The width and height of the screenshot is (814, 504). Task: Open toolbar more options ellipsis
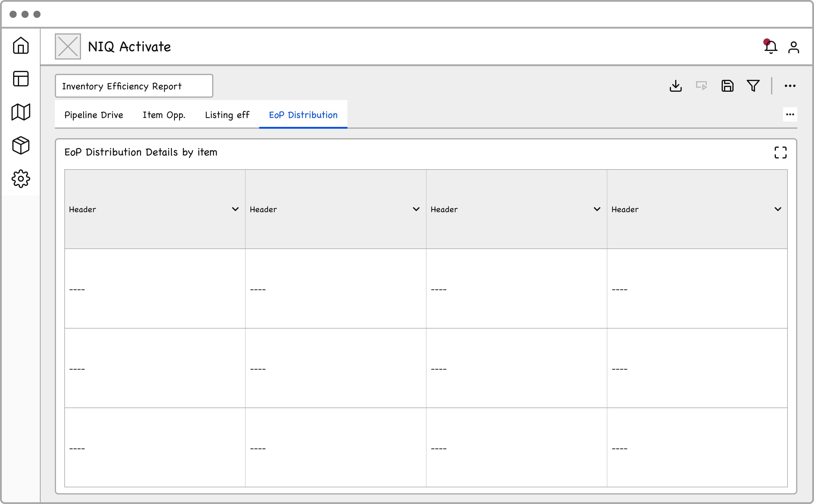point(790,86)
